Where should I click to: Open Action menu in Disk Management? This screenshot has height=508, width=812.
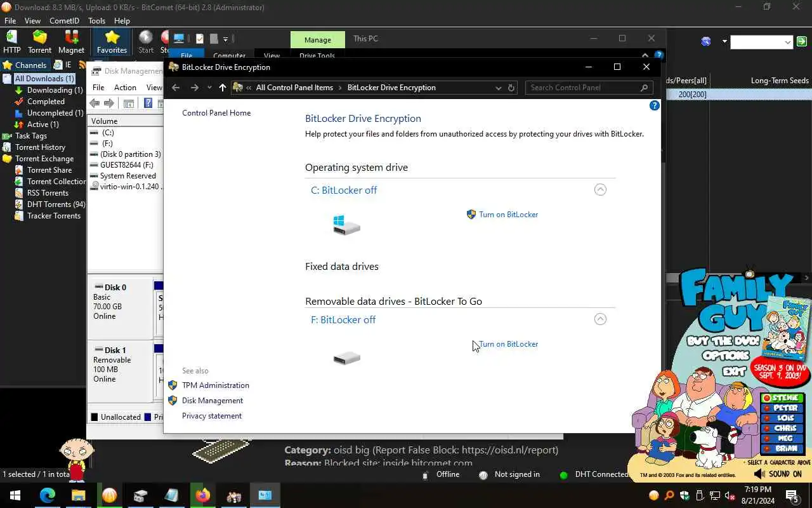[125, 88]
